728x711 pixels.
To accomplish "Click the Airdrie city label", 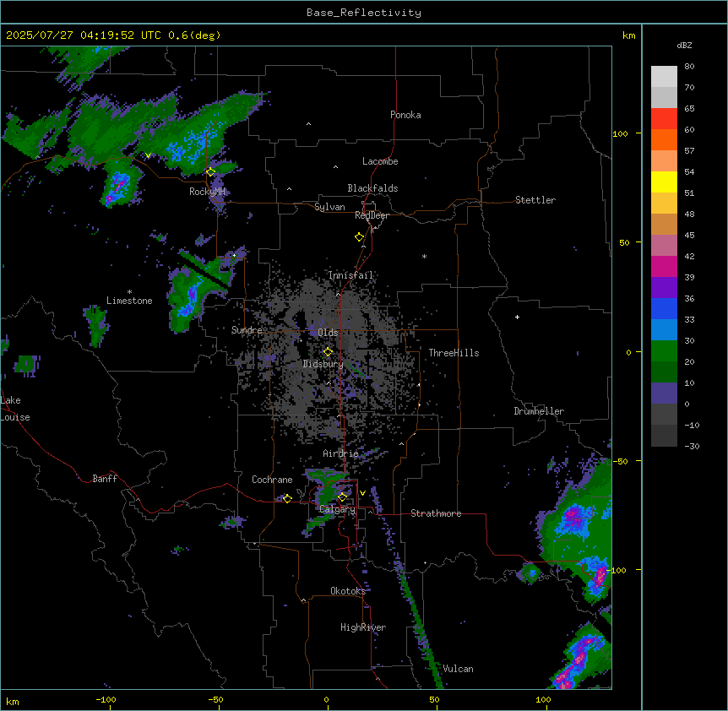I will (x=340, y=453).
